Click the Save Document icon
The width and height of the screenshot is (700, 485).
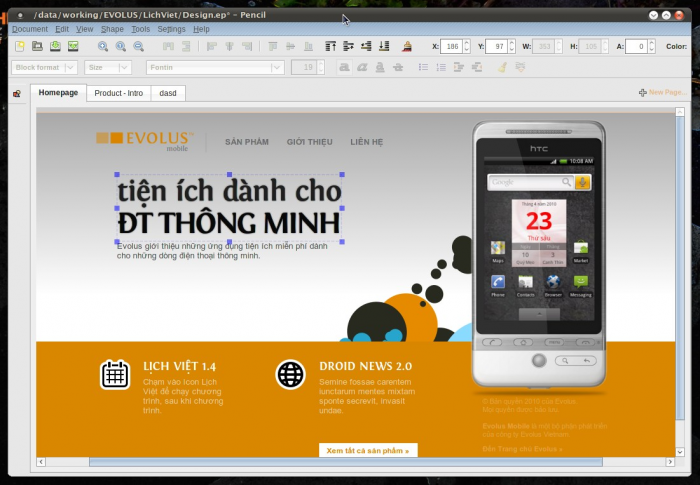tap(55, 47)
